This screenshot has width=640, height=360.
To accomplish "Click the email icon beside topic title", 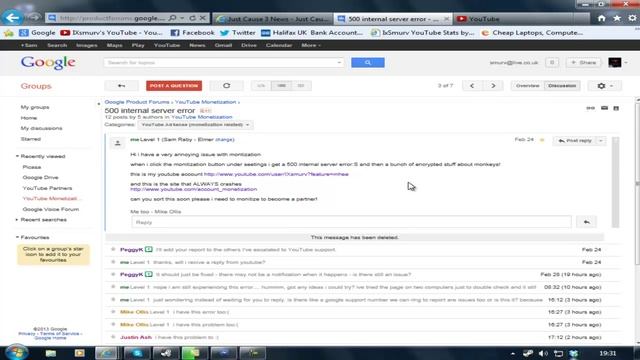I will (604, 108).
